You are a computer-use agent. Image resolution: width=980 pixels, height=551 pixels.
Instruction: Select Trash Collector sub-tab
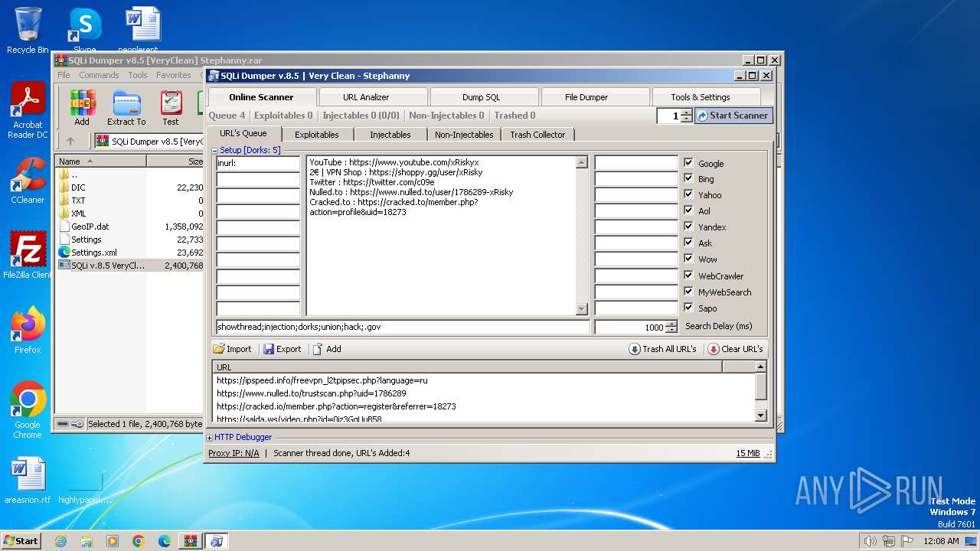pyautogui.click(x=537, y=135)
